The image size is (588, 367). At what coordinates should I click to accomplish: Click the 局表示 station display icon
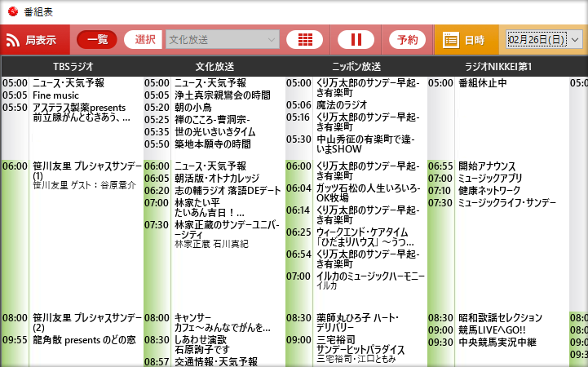point(13,40)
